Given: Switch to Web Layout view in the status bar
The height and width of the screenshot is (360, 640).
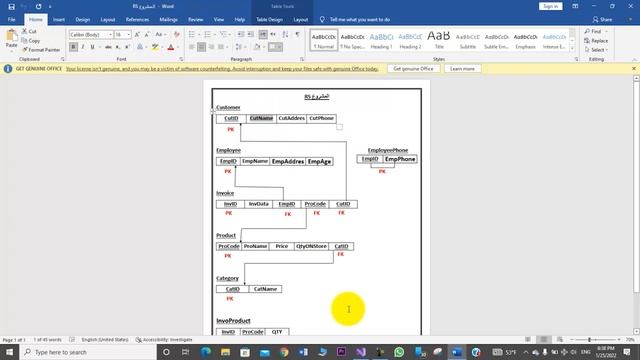Looking at the screenshot, I should coord(560,340).
